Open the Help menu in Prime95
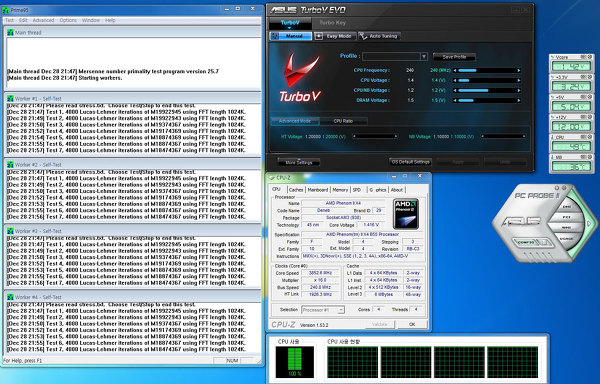The width and height of the screenshot is (600, 384). pyautogui.click(x=110, y=20)
